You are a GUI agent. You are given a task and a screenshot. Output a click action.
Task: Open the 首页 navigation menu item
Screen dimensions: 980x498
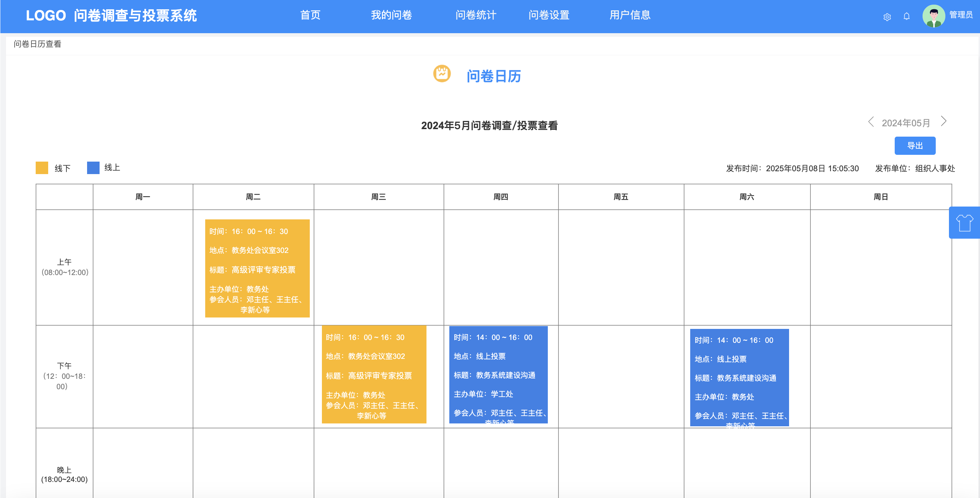click(x=310, y=15)
